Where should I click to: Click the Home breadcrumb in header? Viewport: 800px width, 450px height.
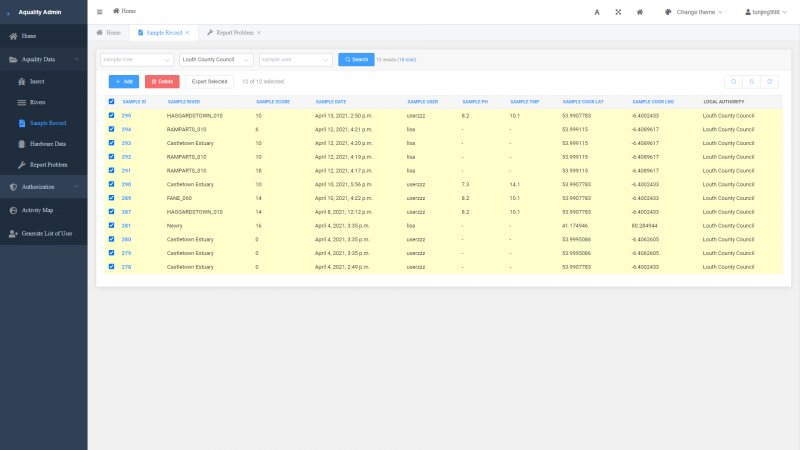(124, 11)
